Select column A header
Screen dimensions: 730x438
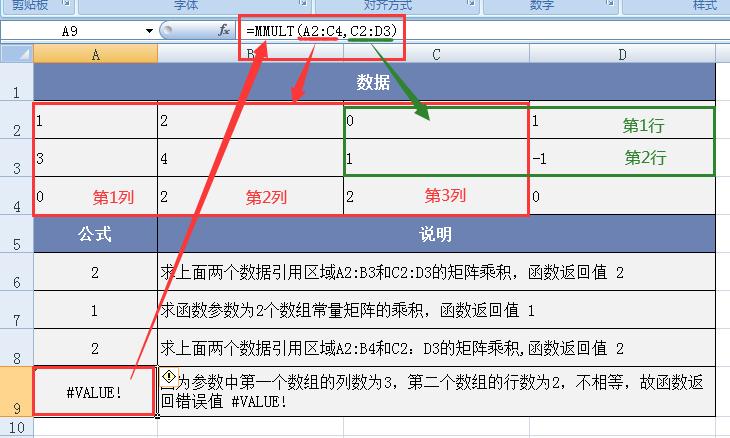tap(95, 54)
